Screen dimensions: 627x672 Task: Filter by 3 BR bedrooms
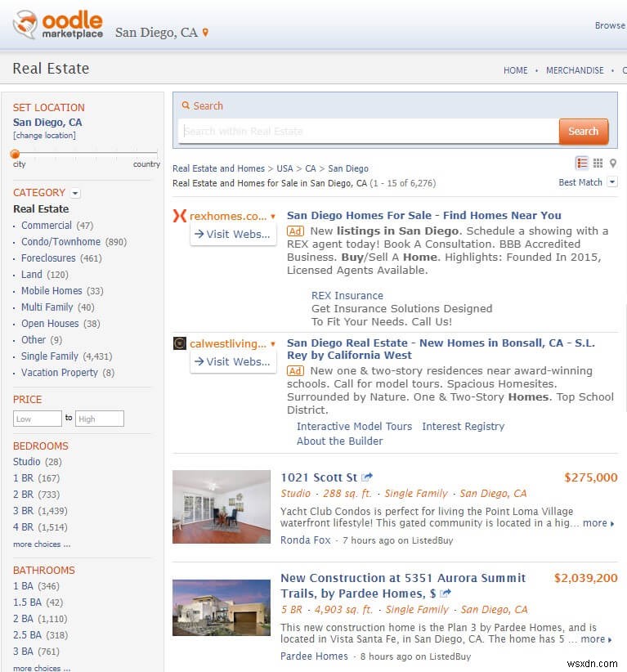(x=23, y=511)
